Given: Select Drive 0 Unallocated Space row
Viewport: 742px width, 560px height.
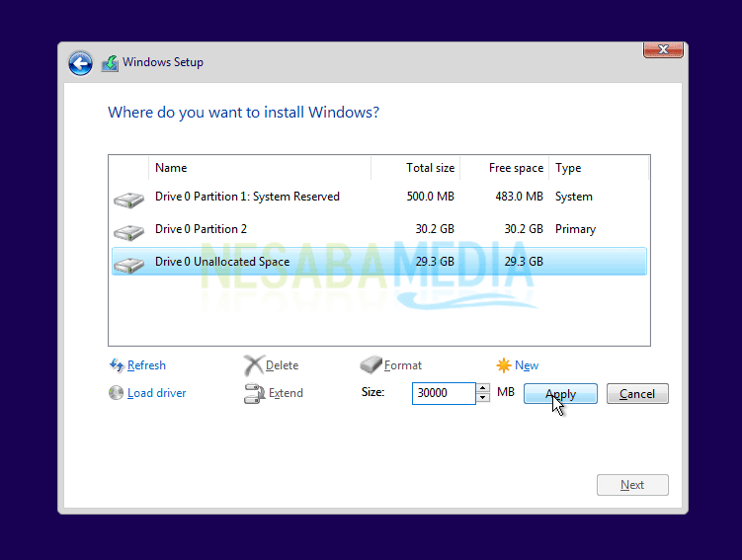Looking at the screenshot, I should (379, 261).
